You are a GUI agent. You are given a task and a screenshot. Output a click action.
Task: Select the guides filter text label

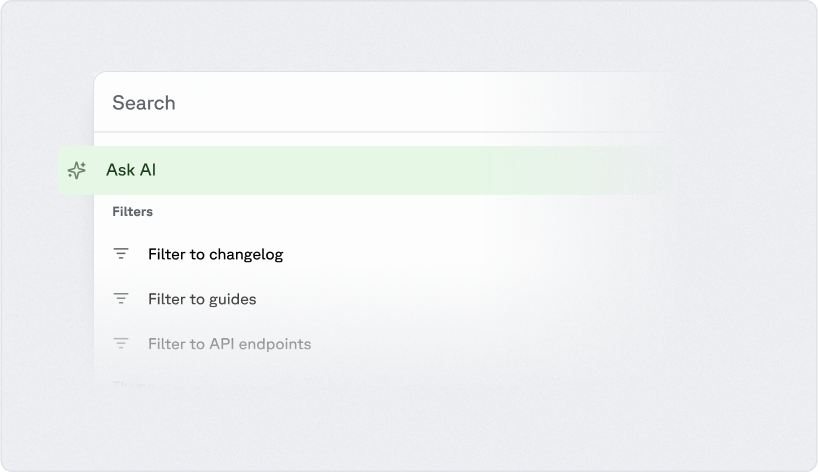tap(202, 299)
